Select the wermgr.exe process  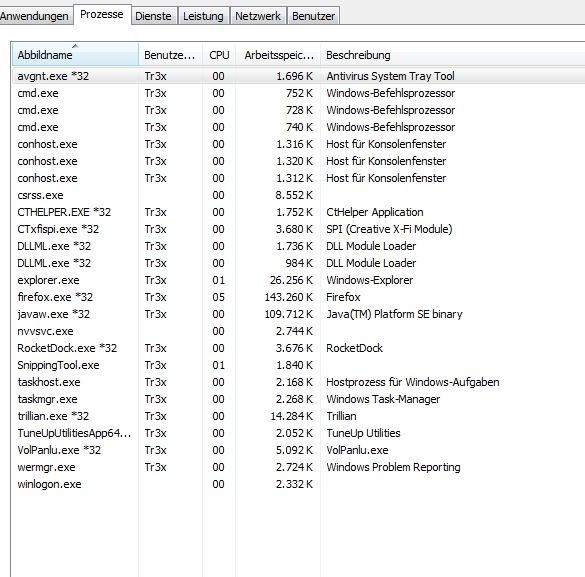pos(298,467)
